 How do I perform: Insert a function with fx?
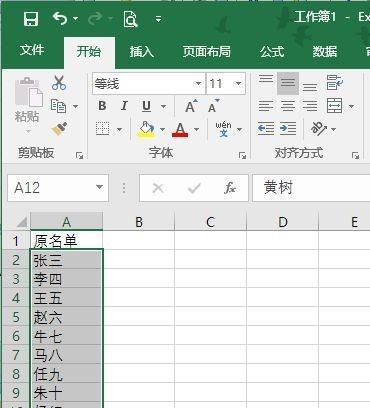[x=230, y=188]
